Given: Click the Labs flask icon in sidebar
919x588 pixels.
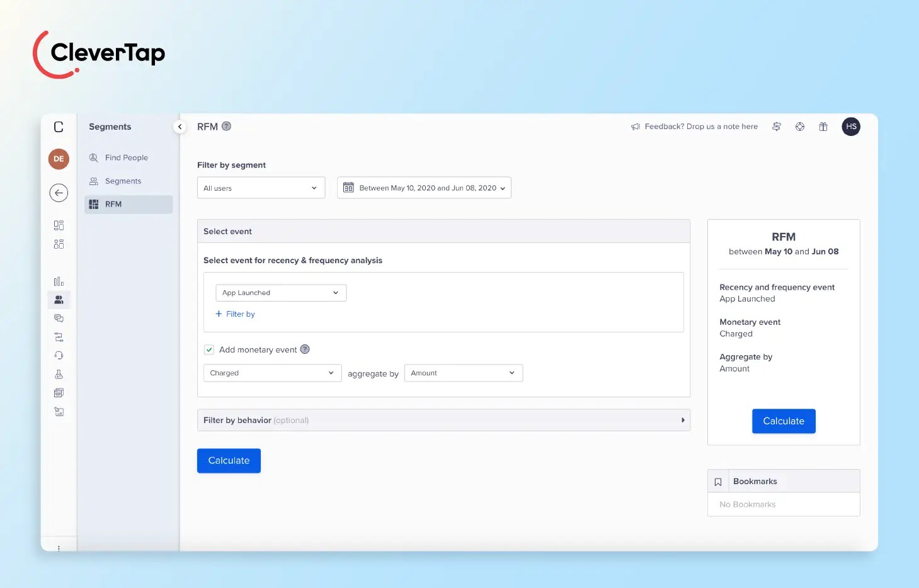Looking at the screenshot, I should tap(59, 374).
